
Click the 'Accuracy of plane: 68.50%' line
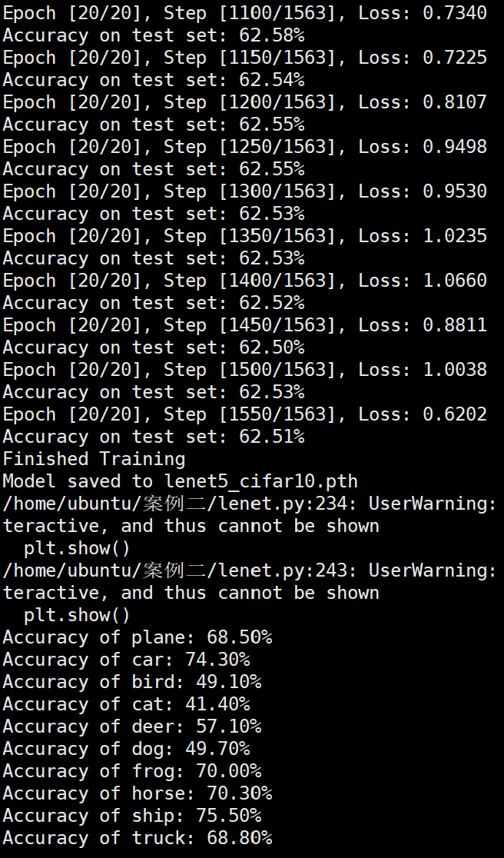coord(138,637)
